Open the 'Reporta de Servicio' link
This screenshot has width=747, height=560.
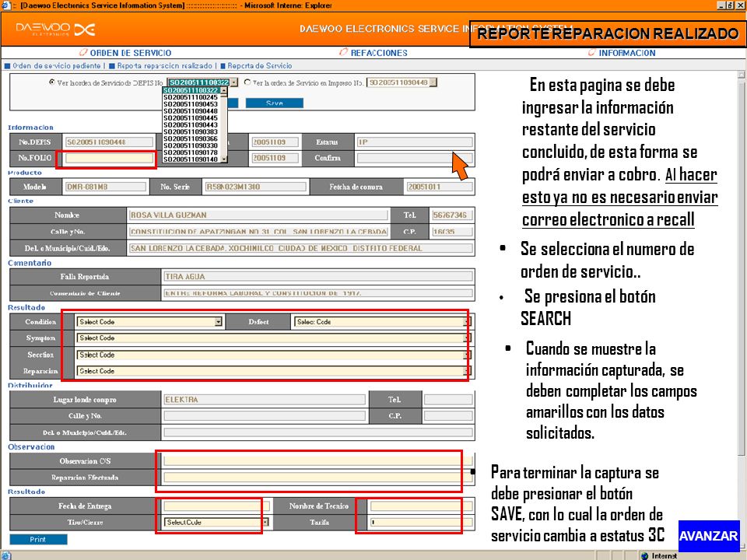[260, 65]
